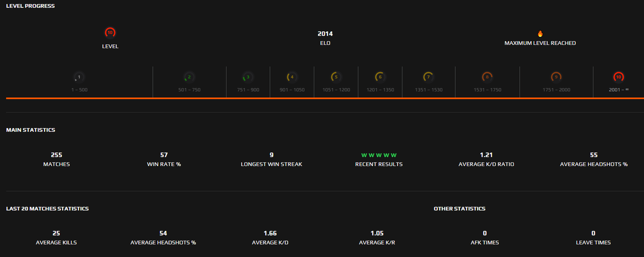Click the 0 leave times value
The width and height of the screenshot is (644, 257).
[x=594, y=233]
